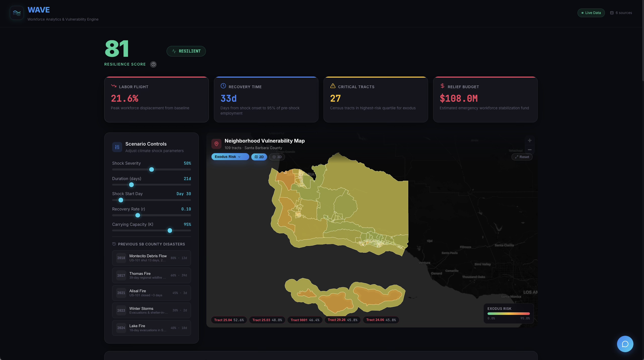Open the chat bubble button
Image resolution: width=644 pixels, height=360 pixels.
pyautogui.click(x=625, y=344)
